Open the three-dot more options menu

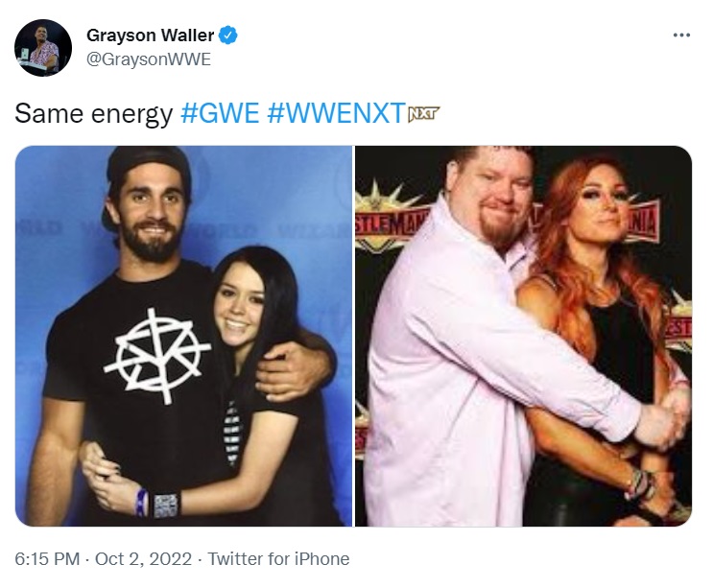pos(681,35)
